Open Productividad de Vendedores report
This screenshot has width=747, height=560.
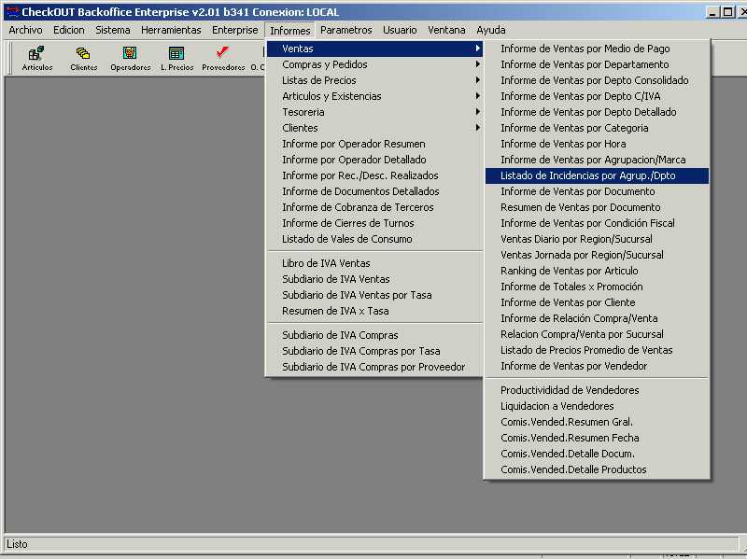coord(597,390)
